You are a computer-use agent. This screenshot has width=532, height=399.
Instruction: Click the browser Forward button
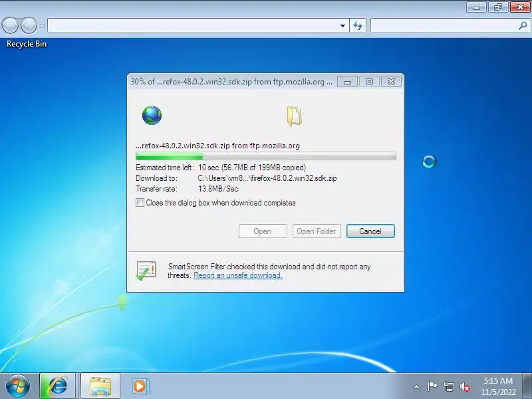pyautogui.click(x=29, y=25)
